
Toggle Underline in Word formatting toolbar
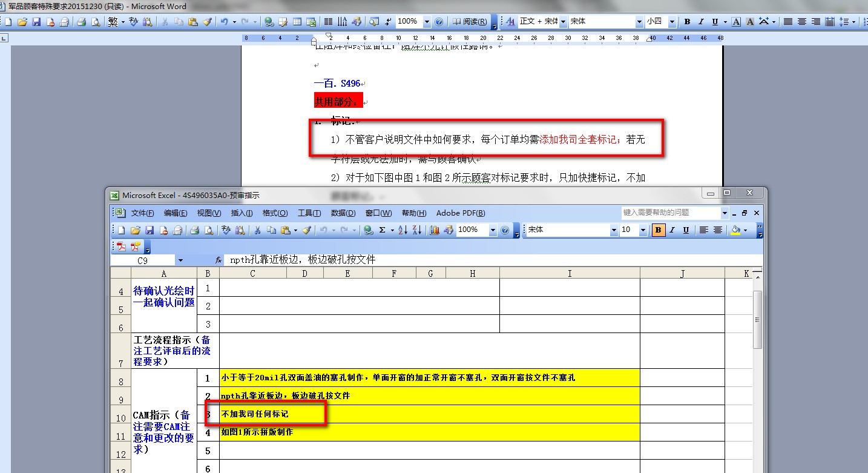click(715, 22)
